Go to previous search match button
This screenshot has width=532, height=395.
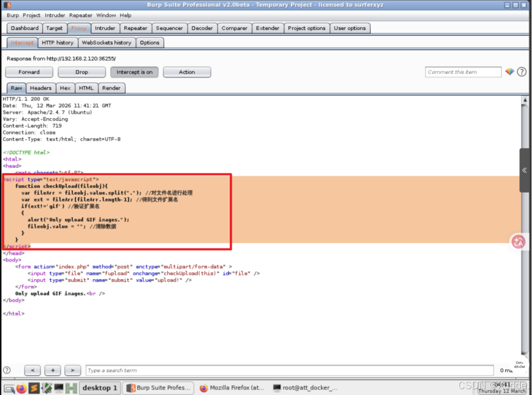33,370
